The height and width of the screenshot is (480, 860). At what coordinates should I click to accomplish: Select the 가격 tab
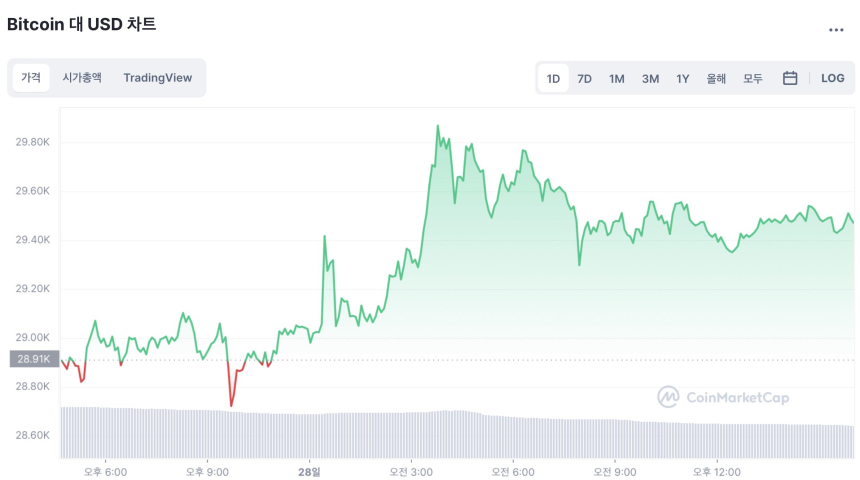coord(31,78)
